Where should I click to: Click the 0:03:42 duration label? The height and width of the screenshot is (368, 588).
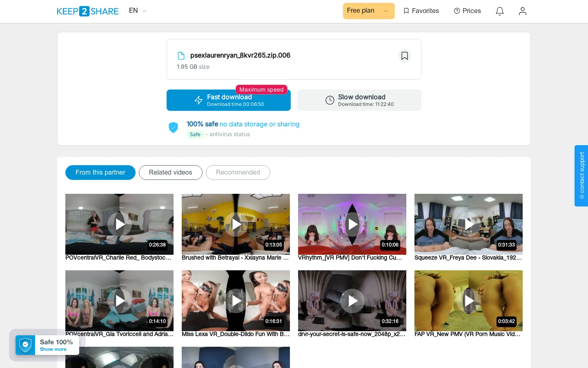pos(506,321)
